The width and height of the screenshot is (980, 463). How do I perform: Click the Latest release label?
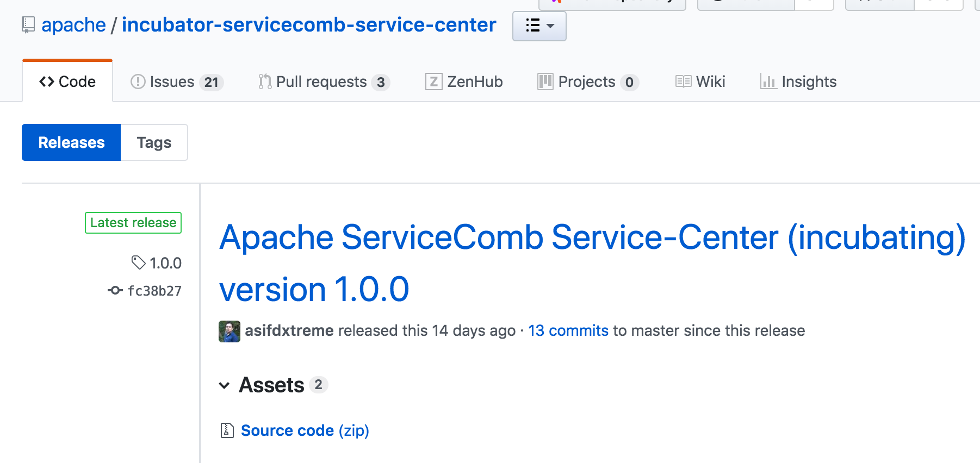(133, 223)
